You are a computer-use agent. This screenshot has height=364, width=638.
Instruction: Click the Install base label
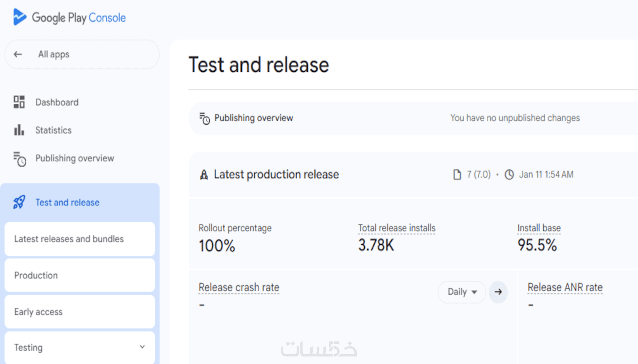[539, 228]
